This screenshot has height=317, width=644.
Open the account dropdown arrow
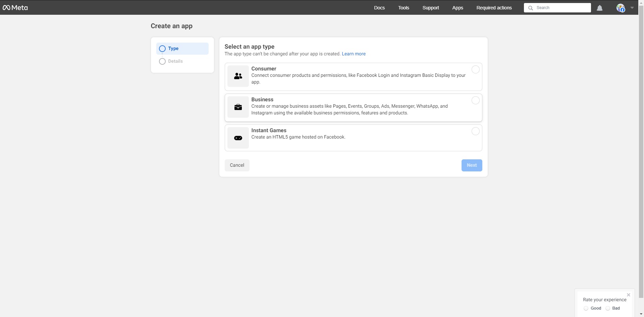pos(632,8)
